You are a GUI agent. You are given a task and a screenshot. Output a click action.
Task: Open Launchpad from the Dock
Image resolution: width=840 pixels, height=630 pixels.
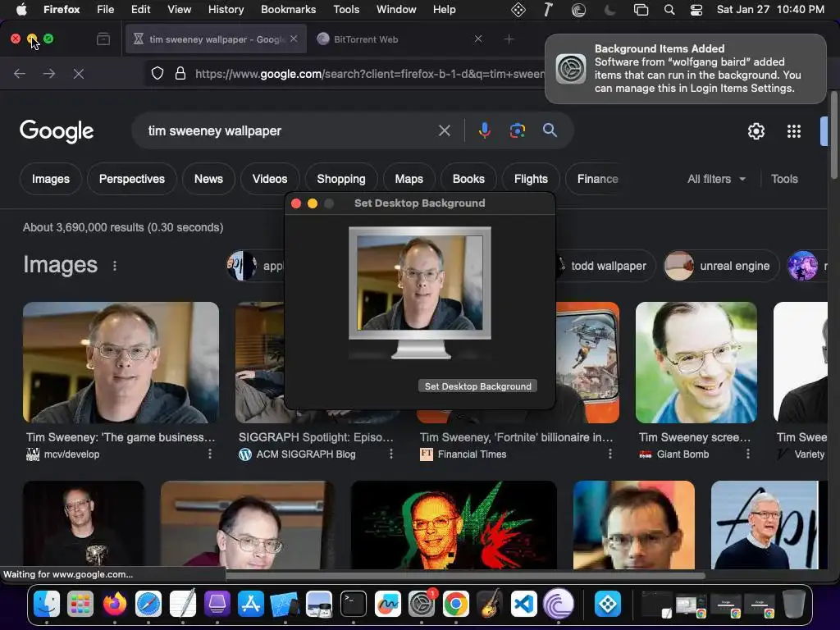(80, 605)
